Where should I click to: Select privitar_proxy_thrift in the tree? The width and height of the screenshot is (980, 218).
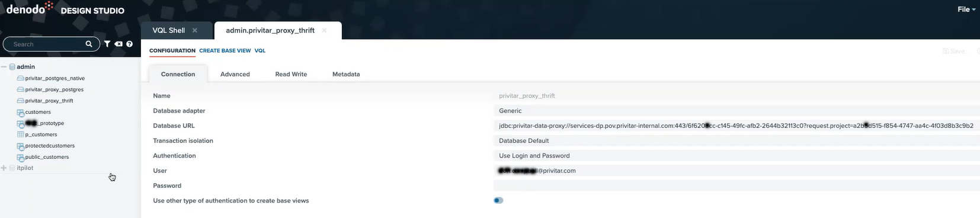click(49, 101)
